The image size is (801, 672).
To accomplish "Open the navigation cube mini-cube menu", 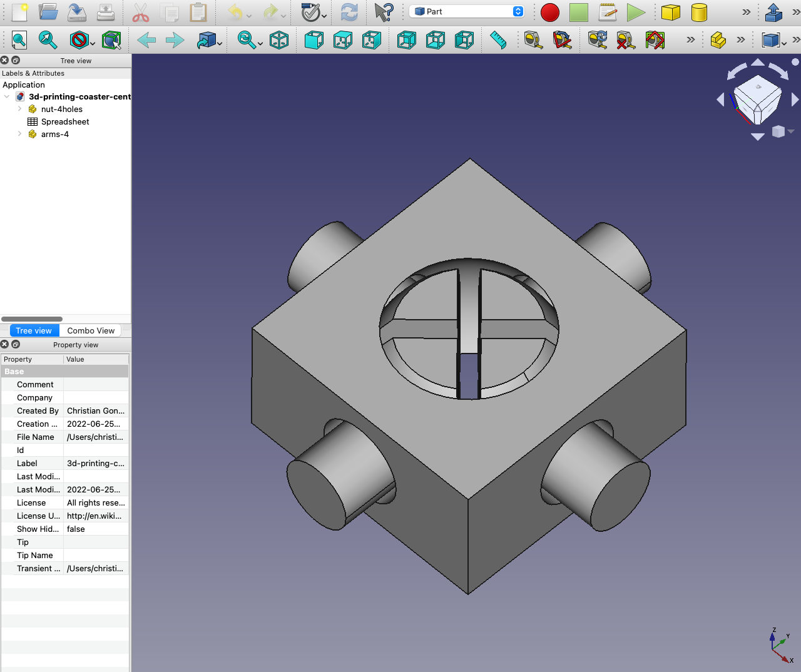I will point(782,131).
